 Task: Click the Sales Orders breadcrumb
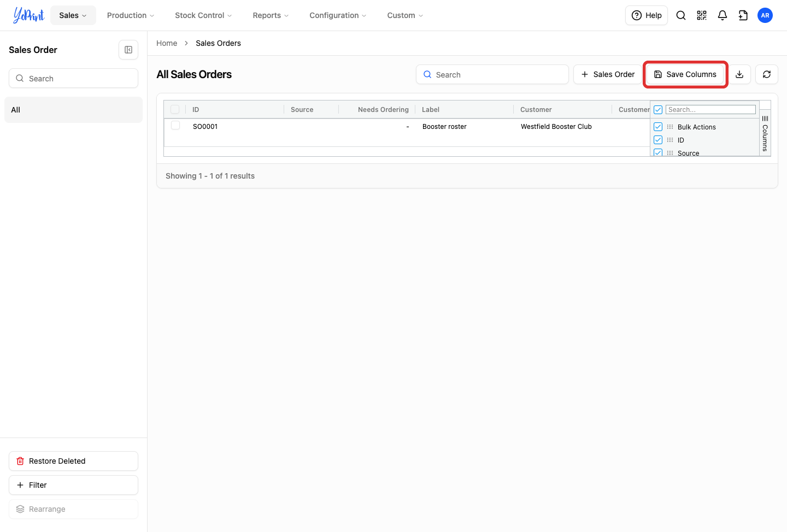218,43
